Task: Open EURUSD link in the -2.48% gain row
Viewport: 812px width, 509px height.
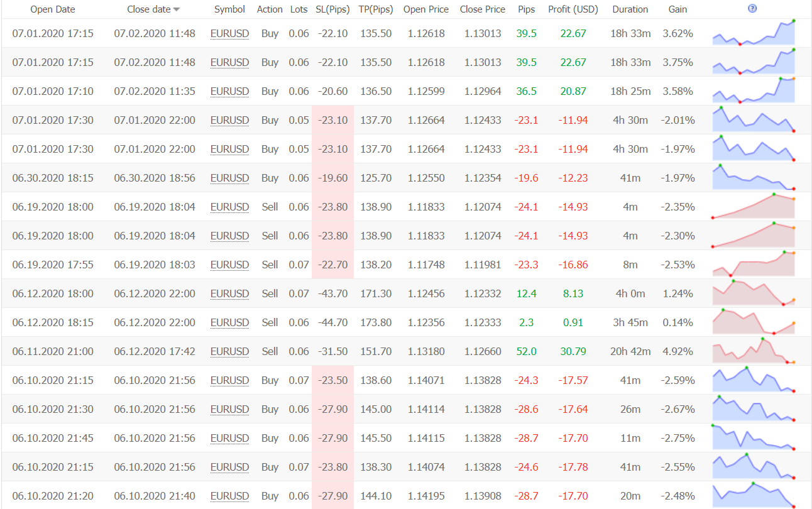Action: 229,496
